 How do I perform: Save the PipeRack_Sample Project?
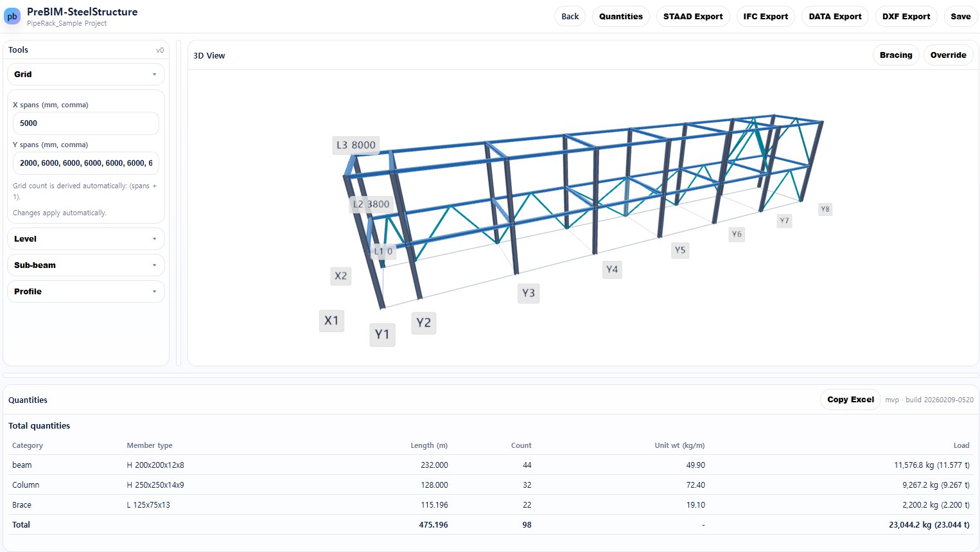coord(961,16)
